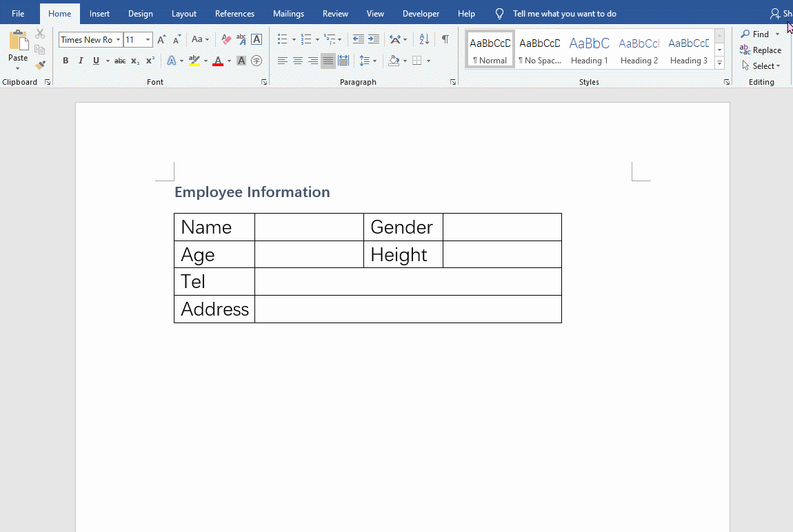
Task: Open the Asian Layout tool
Action: (396, 39)
